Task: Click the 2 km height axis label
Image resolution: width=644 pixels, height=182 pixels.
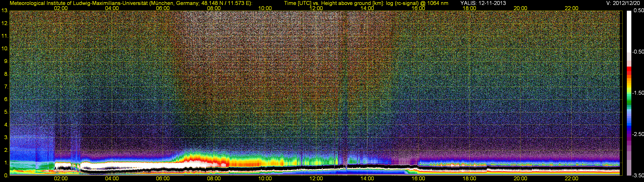Action: point(6,150)
